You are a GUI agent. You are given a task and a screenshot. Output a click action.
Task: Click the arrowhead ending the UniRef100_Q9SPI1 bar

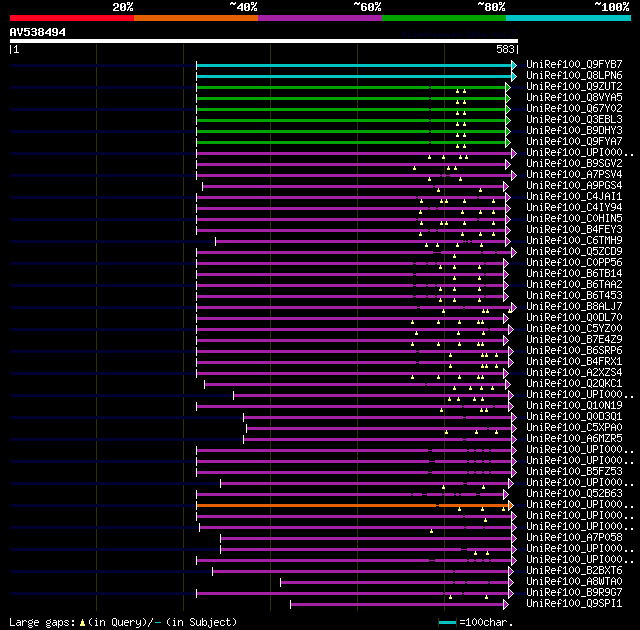506,604
